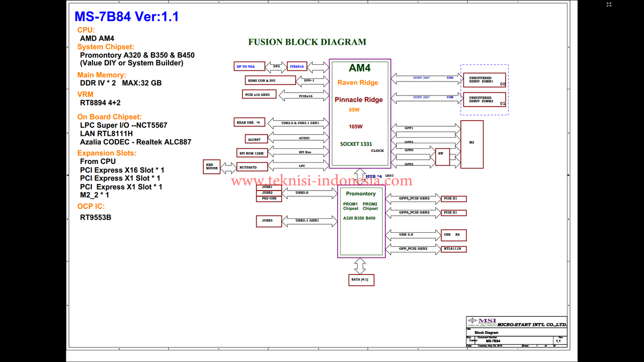Click 'LPC Super I/O --NCT5567' line

point(124,125)
